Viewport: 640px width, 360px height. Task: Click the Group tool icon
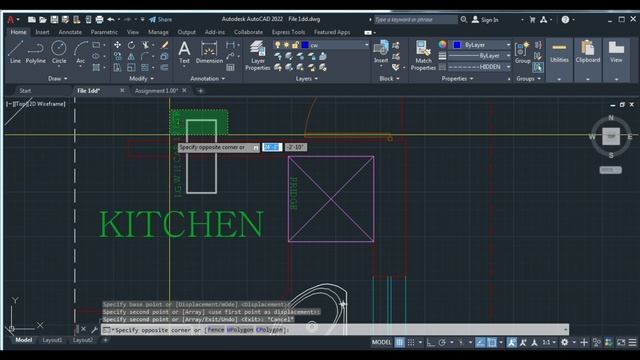pyautogui.click(x=522, y=52)
